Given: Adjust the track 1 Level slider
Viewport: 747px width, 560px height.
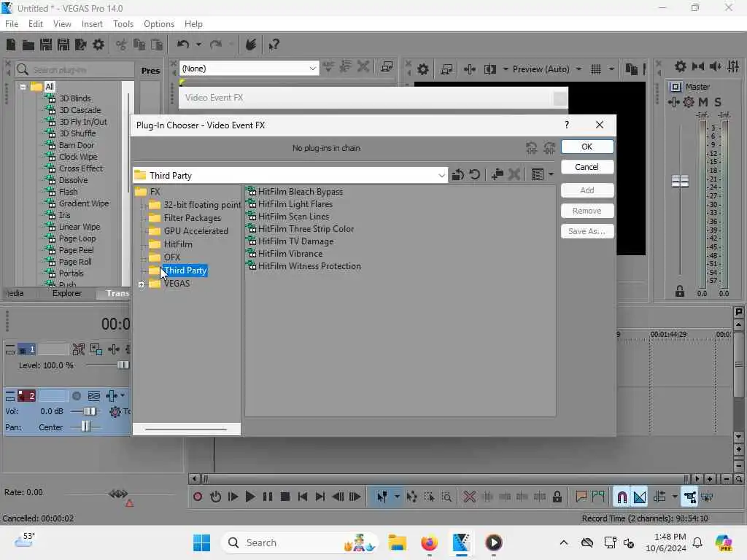Looking at the screenshot, I should pos(123,365).
